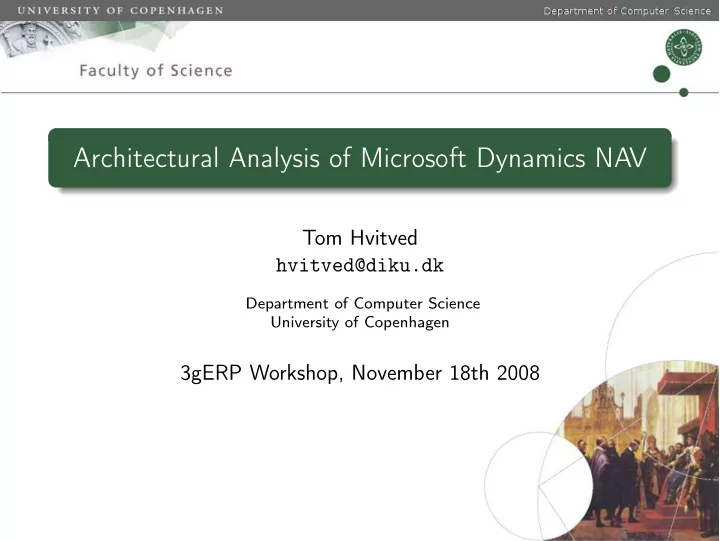Click 'UNIVERSITY OF COPENHAGEN' in the header bar
This screenshot has height=541, width=720.
[x=120, y=10]
